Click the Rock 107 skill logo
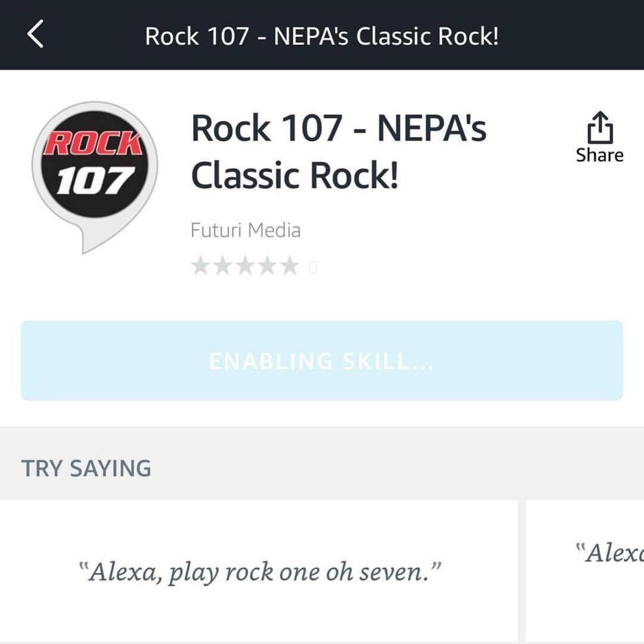Image resolution: width=644 pixels, height=644 pixels. click(x=95, y=177)
